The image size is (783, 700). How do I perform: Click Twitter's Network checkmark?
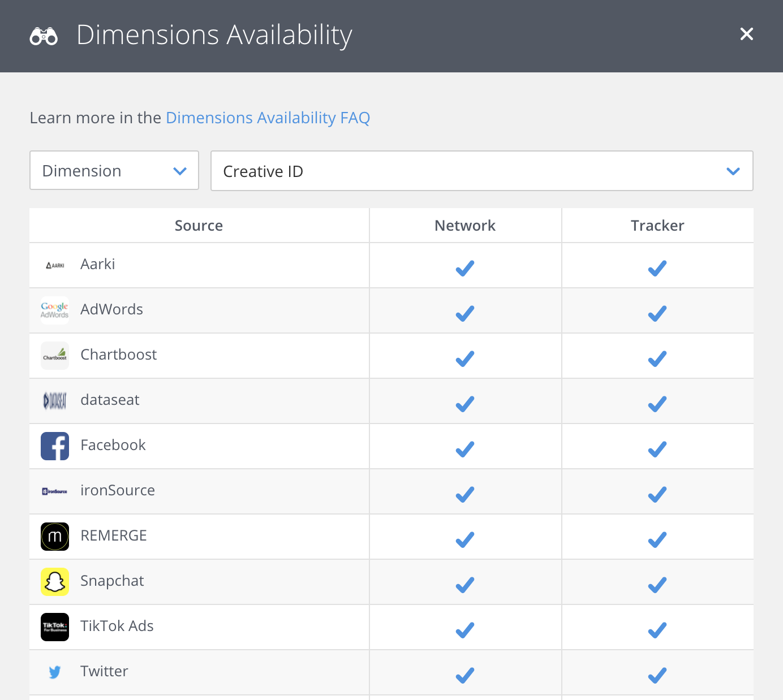[465, 675]
